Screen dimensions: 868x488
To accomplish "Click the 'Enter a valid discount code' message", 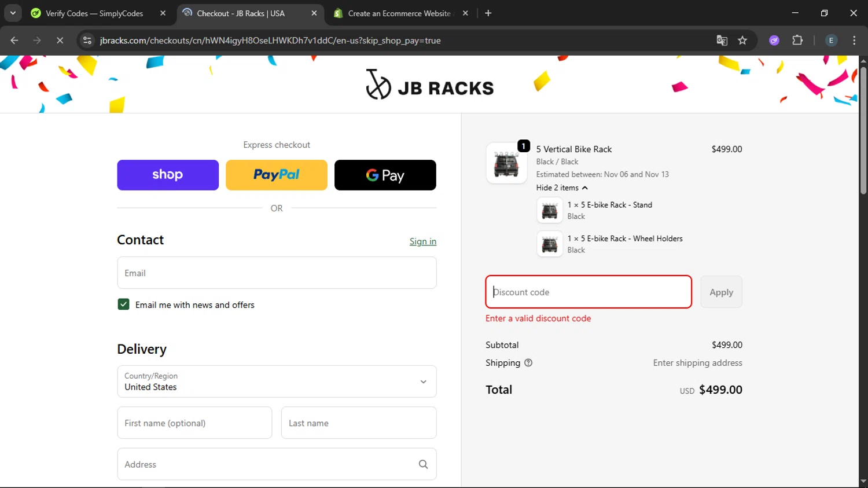I will coord(538,318).
